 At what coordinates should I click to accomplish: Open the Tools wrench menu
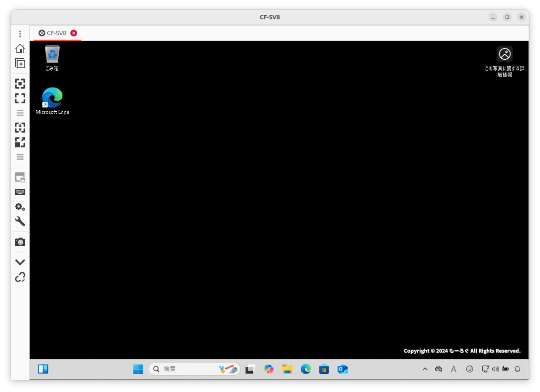[20, 221]
